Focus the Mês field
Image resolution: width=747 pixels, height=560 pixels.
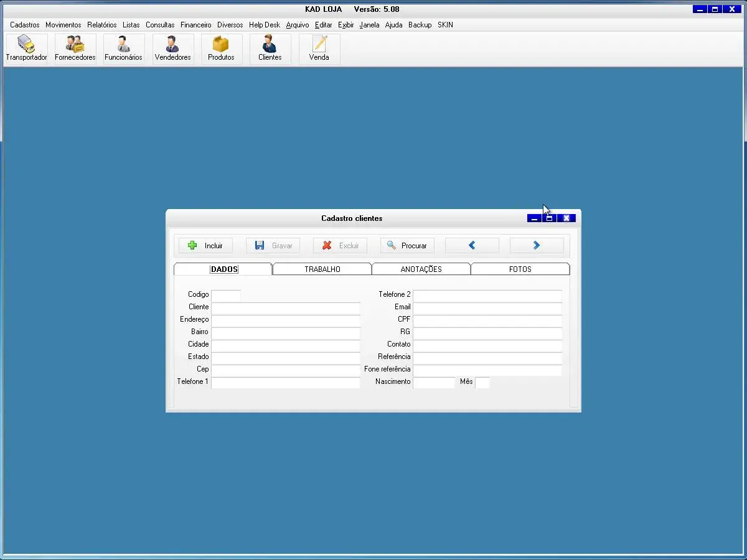[x=482, y=382]
